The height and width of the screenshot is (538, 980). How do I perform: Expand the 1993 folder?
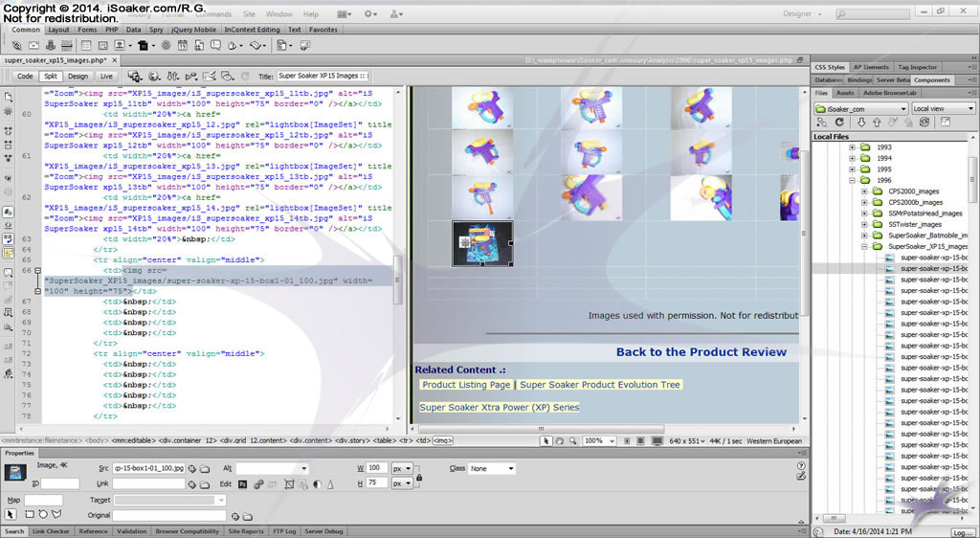852,147
